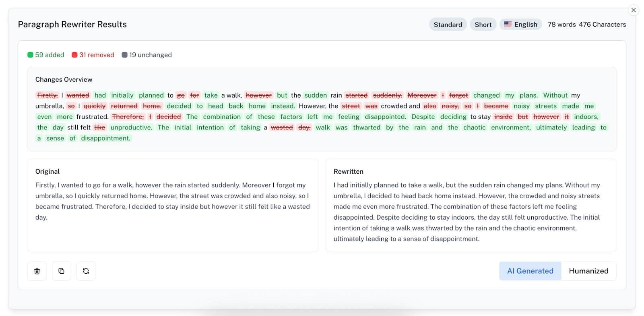Screen dimensions: 644x316
Task: Click the Rewritten panel text
Action: [467, 212]
